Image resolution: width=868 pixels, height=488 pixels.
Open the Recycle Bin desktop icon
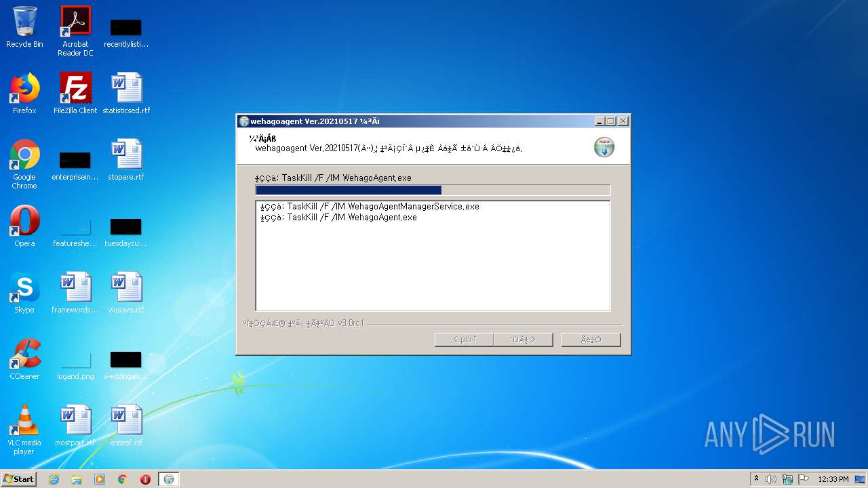[x=24, y=27]
